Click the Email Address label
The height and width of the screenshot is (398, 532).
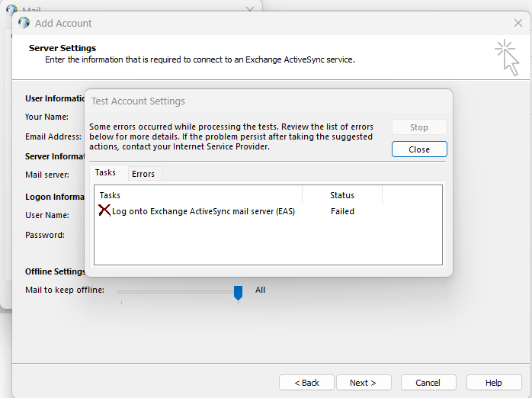click(x=53, y=136)
